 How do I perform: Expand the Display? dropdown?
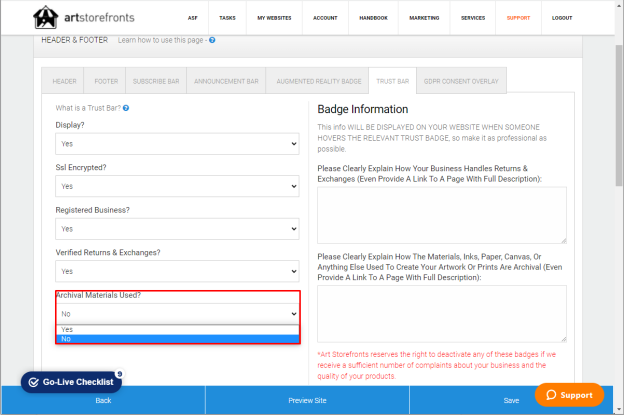click(177, 144)
